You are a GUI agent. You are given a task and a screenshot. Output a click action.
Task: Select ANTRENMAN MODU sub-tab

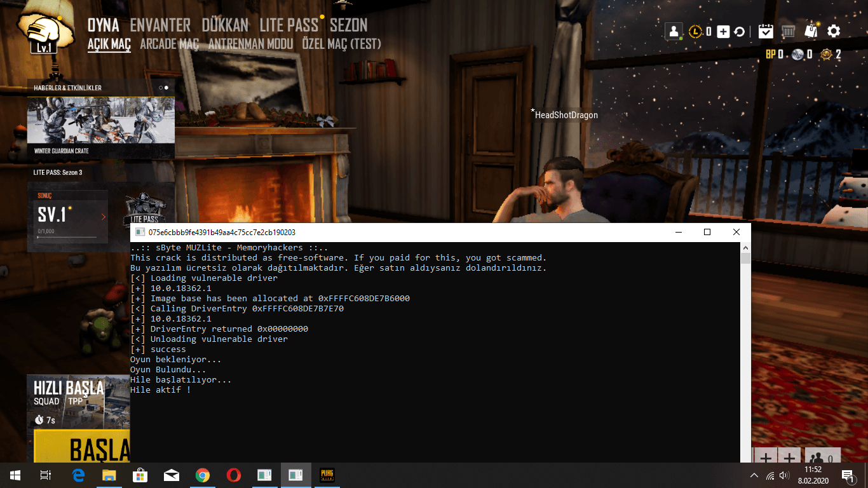[x=251, y=44]
